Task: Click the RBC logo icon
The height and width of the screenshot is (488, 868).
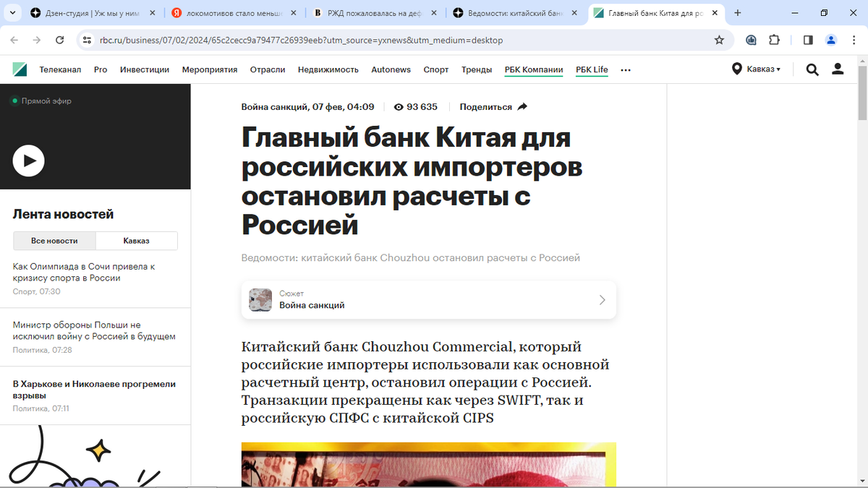Action: pyautogui.click(x=20, y=69)
